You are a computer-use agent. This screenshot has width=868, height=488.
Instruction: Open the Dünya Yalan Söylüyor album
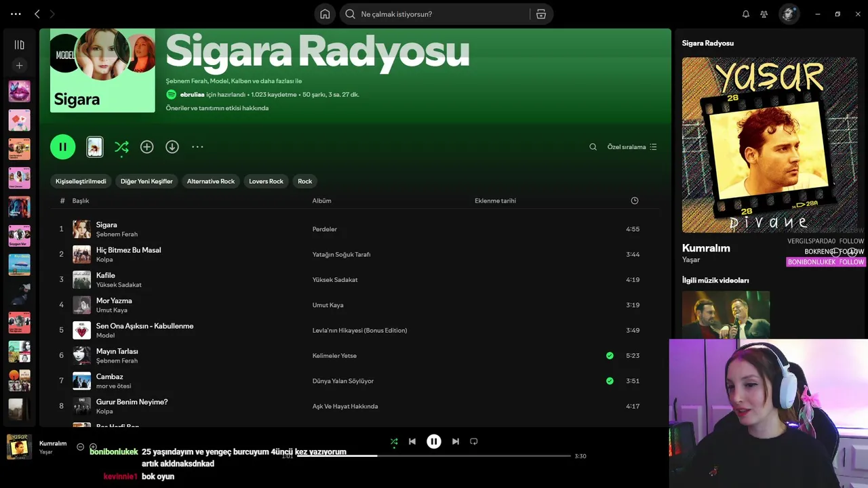point(342,381)
